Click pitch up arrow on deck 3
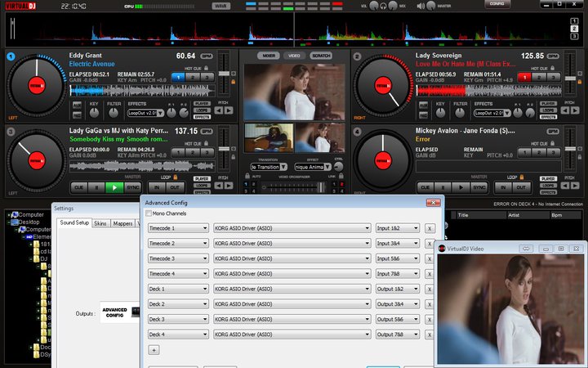The height and width of the screenshot is (368, 588). point(229,186)
